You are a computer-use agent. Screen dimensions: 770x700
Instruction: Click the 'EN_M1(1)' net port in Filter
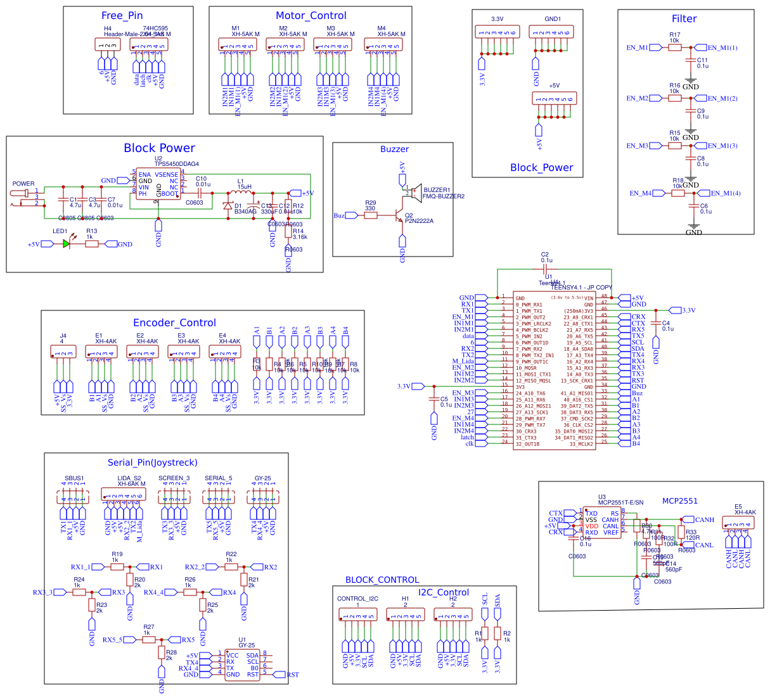716,48
